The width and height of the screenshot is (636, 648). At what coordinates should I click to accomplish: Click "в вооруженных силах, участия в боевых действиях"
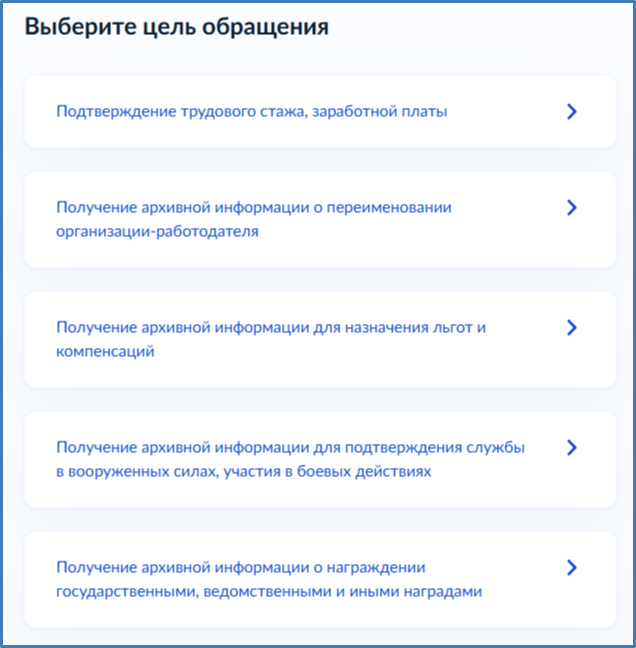(x=243, y=471)
